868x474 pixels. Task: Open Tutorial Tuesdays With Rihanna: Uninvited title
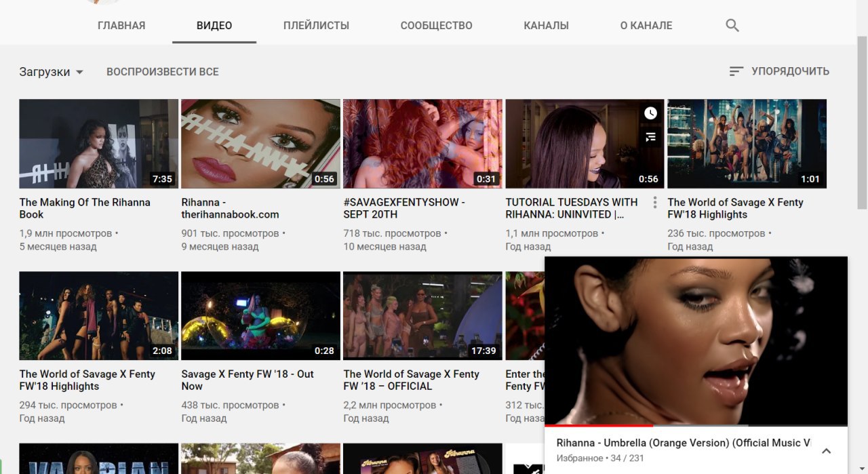tap(572, 208)
